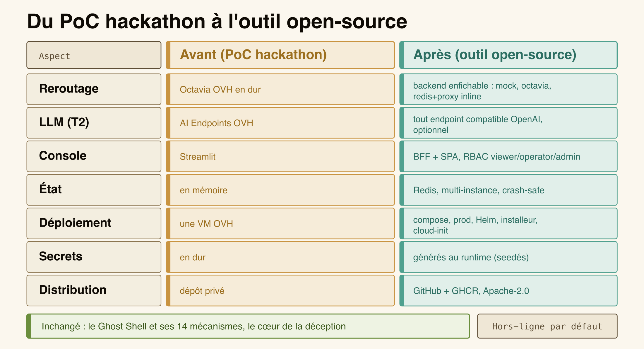Click the 'Avant (PoC hackathon)' column header
The height and width of the screenshot is (349, 644).
click(280, 55)
